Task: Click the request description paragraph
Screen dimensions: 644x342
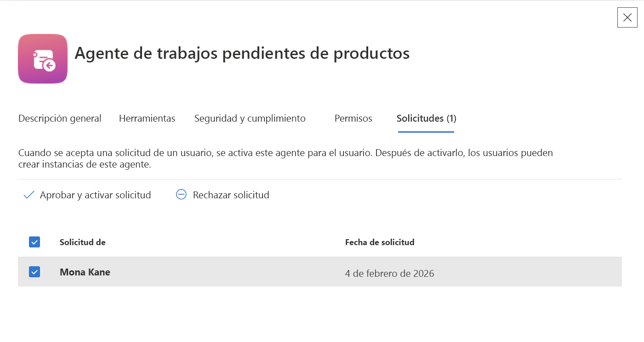Action: [285, 158]
